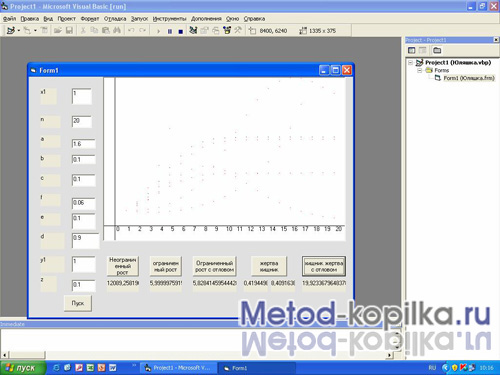This screenshot has width=500, height=375.
Task: Click the ограниченный рост button
Action: point(166,266)
